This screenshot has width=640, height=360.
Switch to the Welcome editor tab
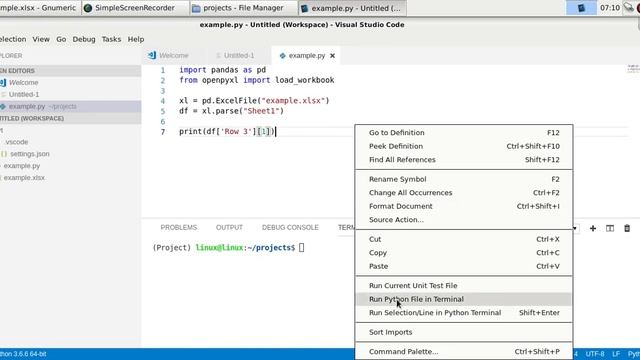pos(173,56)
